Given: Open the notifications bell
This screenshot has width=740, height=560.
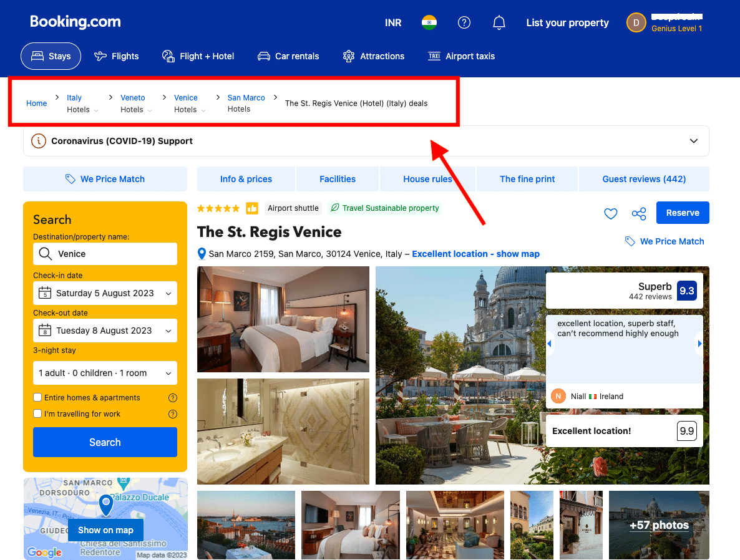Looking at the screenshot, I should [x=499, y=22].
